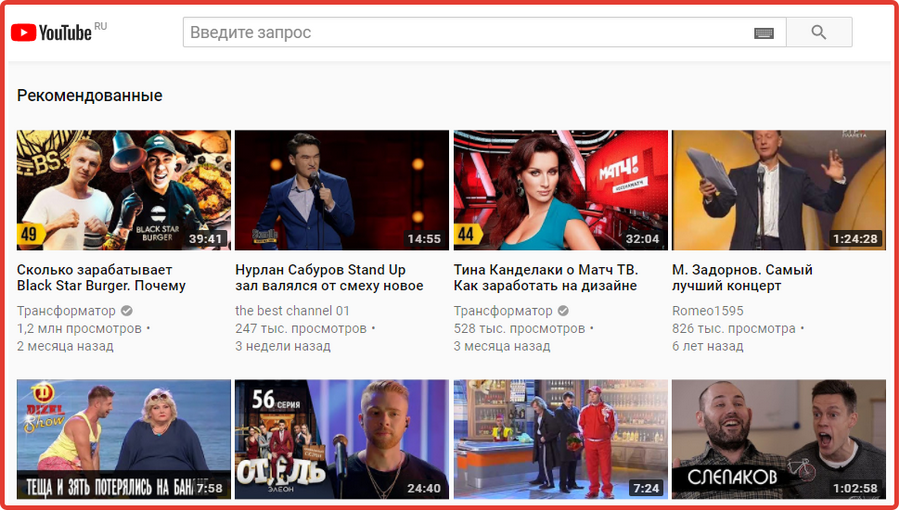Open the on-screen keyboard icon in search box

[763, 33]
